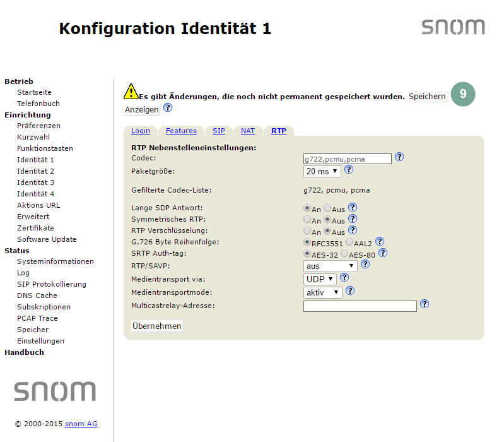
Task: Select AES-80 for SRTP Auth-tag
Action: [x=344, y=254]
